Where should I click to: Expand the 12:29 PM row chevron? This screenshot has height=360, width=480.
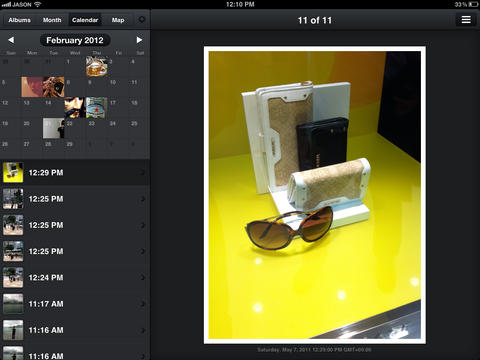(x=142, y=172)
